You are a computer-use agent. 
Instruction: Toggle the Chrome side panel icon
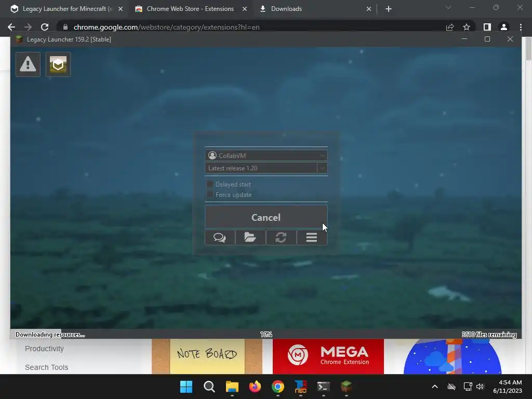[x=487, y=27]
